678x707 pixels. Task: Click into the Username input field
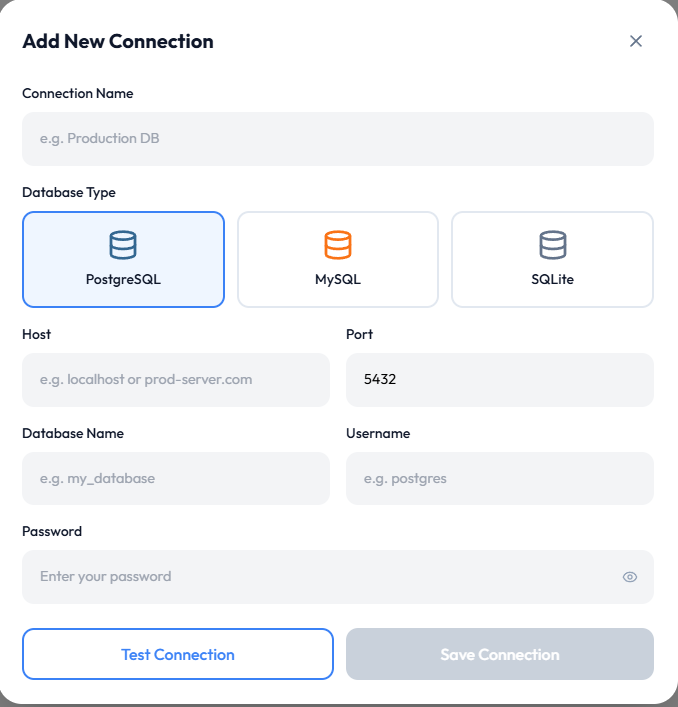pos(500,479)
